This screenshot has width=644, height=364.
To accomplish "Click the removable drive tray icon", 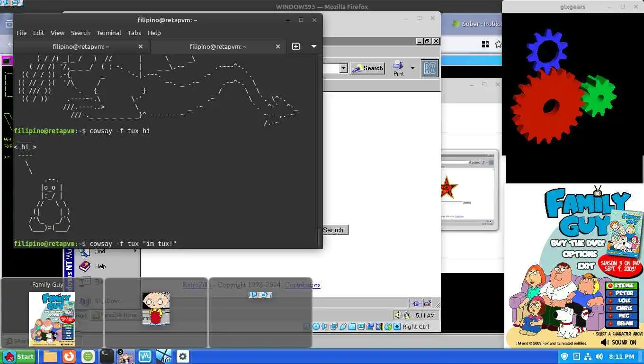I will [576, 356].
